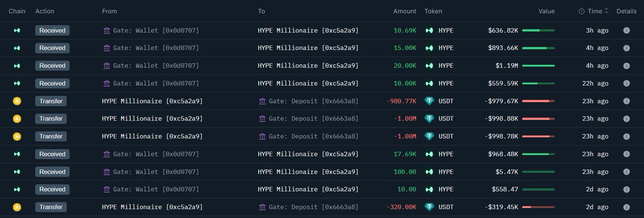This screenshot has width=644, height=218.
Task: Click Hyperliquid chain icon in $636.82K row
Action: click(17, 31)
